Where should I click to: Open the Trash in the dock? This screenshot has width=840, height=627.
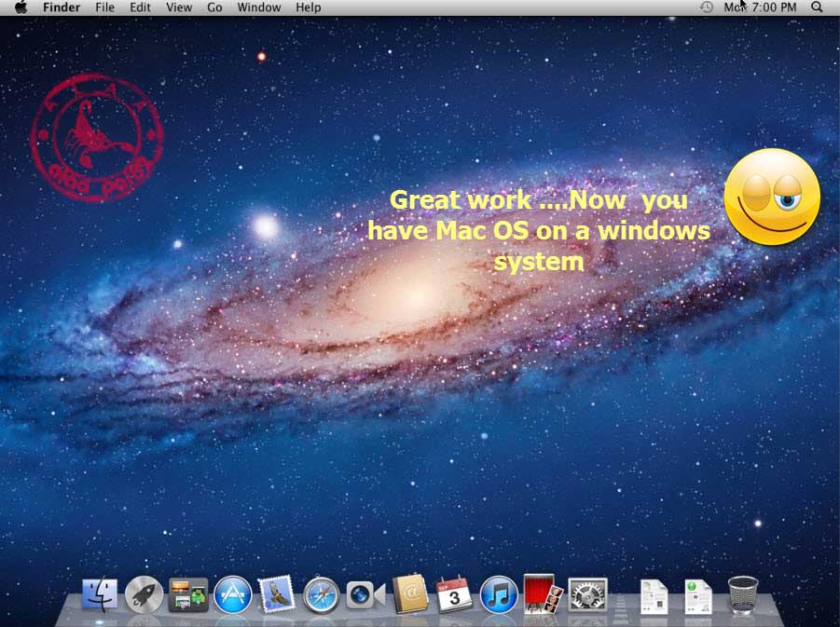tap(743, 595)
